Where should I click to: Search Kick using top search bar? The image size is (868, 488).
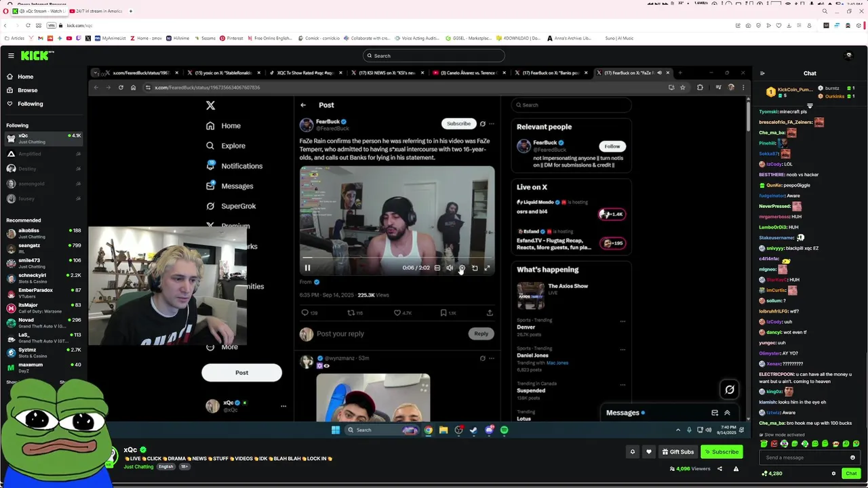434,56
